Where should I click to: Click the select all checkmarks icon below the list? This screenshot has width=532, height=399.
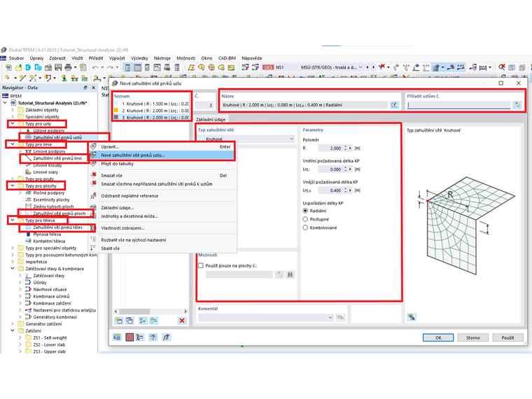[x=143, y=321]
